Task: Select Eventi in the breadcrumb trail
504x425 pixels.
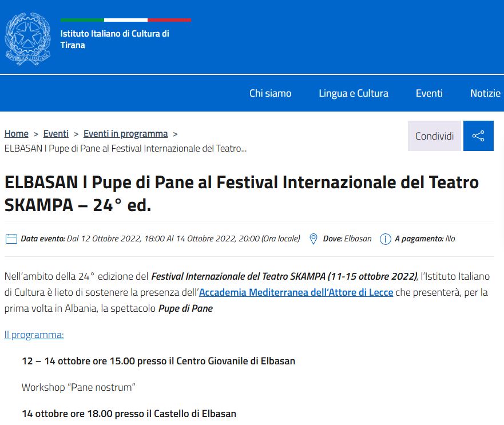Action: (x=55, y=133)
